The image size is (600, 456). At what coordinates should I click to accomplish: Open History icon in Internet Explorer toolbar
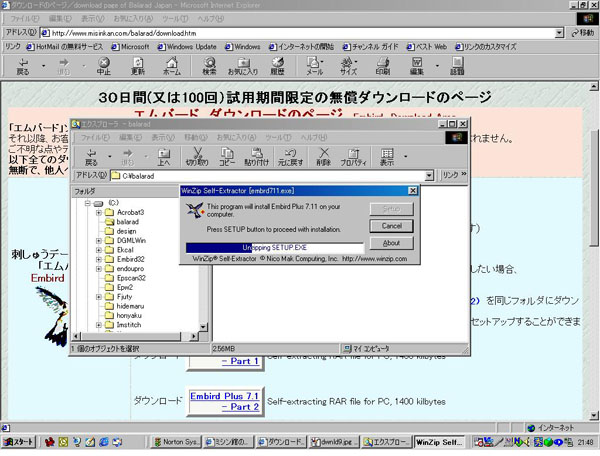pyautogui.click(x=277, y=66)
